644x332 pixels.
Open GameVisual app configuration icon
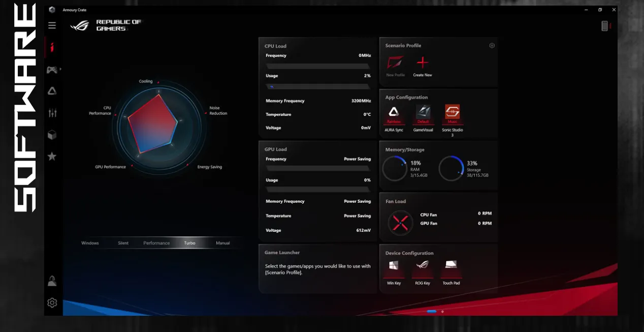point(423,112)
